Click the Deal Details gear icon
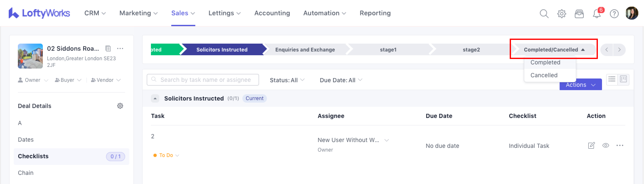 [x=120, y=106]
